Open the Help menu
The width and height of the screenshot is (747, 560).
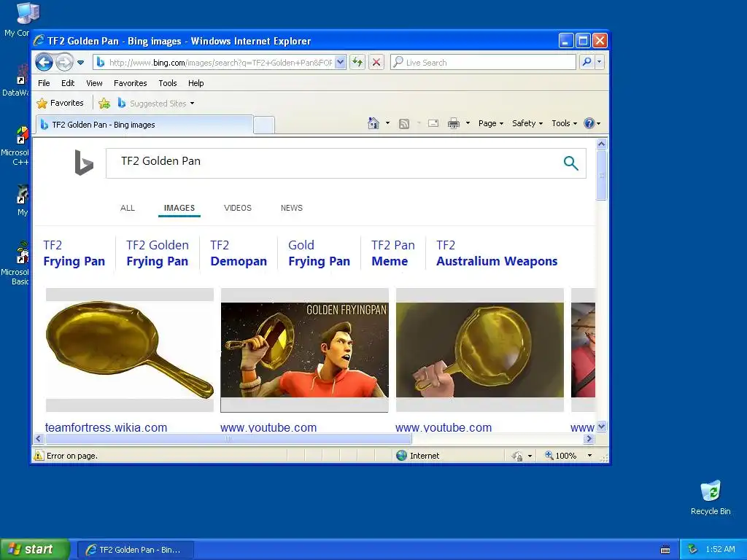196,83
